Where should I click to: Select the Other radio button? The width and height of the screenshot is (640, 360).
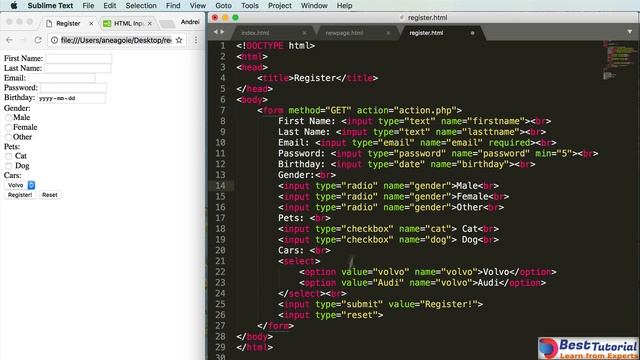tap(8, 138)
